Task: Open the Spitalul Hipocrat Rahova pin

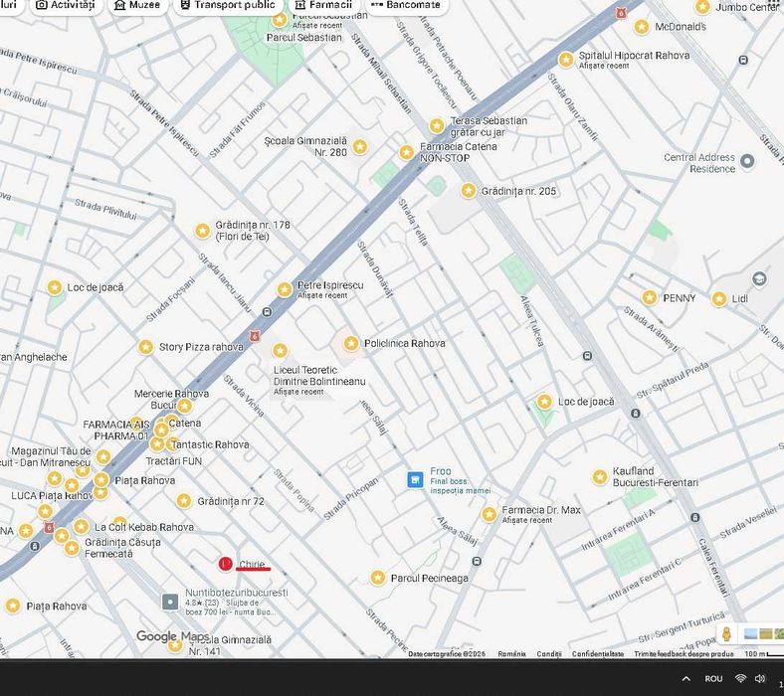Action: point(566,60)
